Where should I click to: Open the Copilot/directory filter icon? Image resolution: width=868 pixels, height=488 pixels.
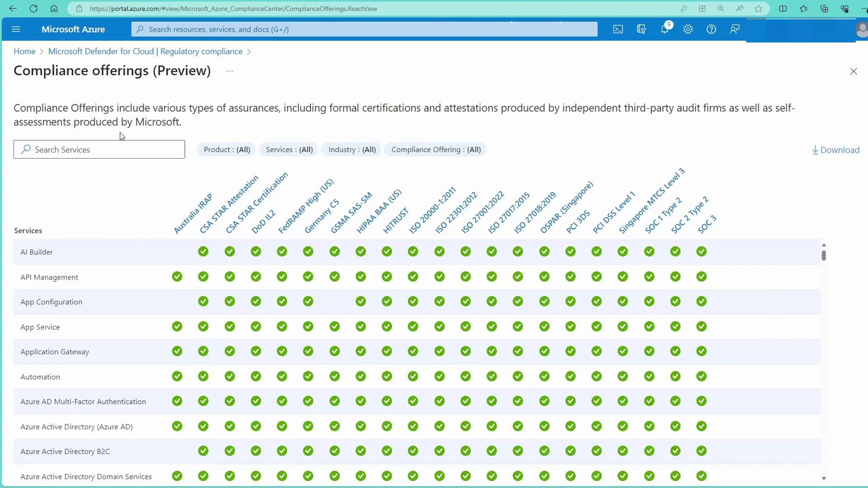pyautogui.click(x=641, y=29)
